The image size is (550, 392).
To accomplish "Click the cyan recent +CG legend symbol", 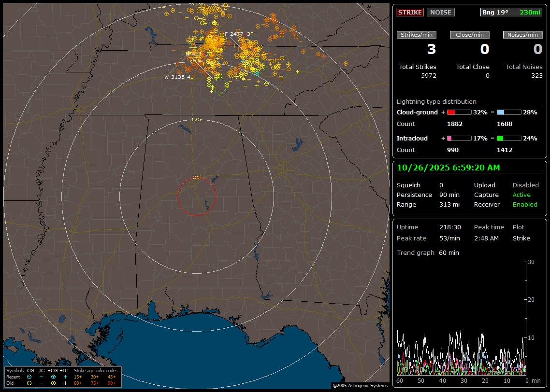I will point(53,377).
